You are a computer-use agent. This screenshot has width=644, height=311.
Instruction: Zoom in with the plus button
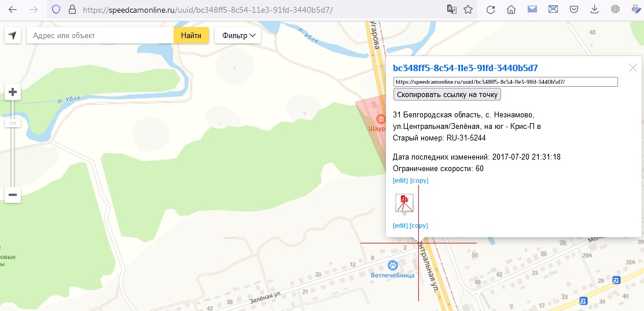tap(13, 92)
